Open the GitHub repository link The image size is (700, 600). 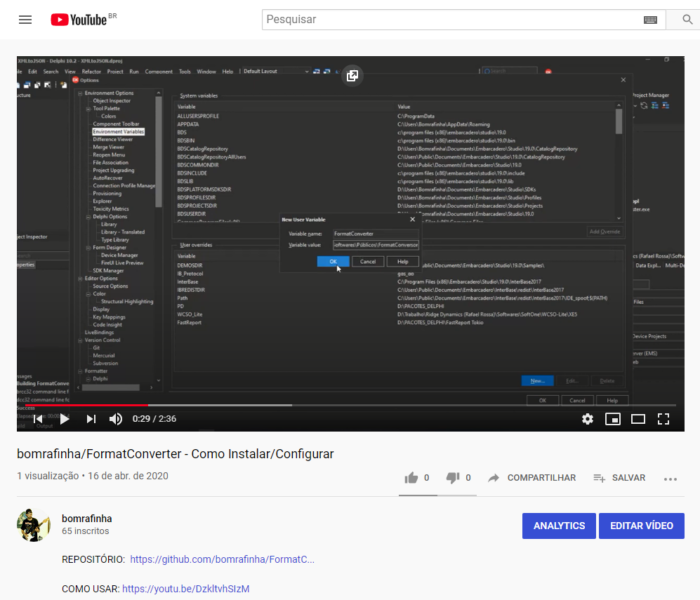pos(223,559)
